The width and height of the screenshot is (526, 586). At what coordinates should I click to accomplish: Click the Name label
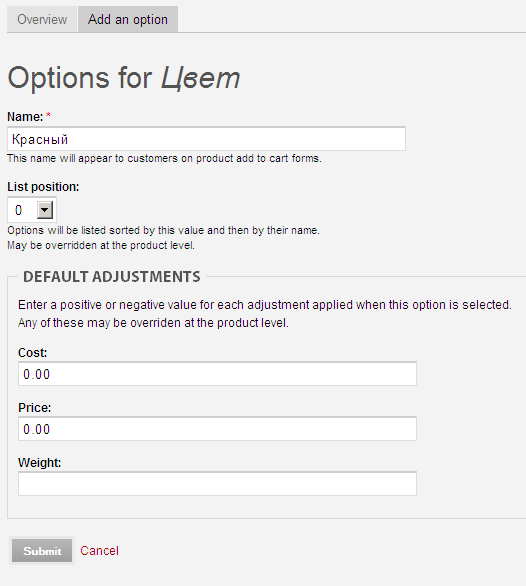25,117
